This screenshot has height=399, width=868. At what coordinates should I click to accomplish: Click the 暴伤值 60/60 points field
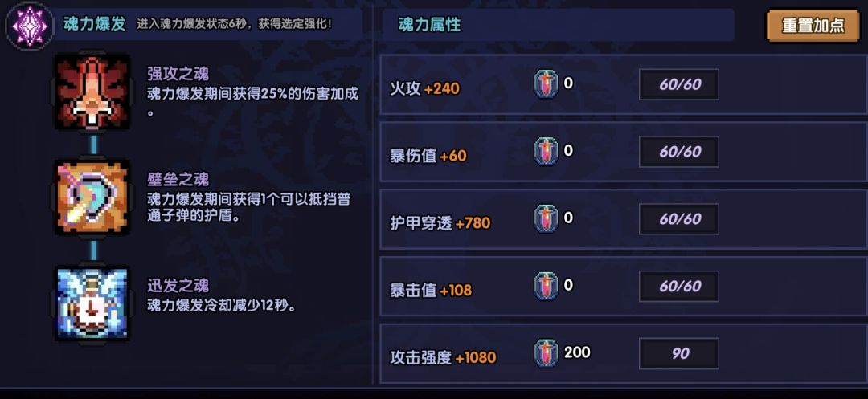[679, 152]
